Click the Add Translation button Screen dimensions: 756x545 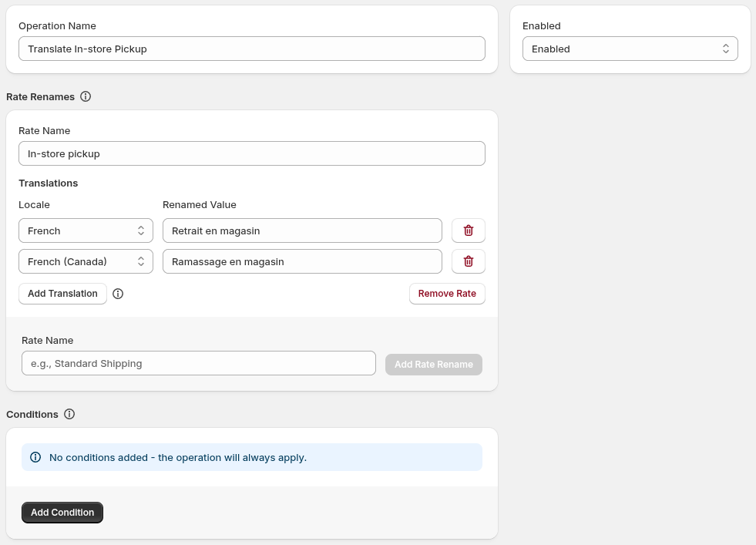click(62, 294)
